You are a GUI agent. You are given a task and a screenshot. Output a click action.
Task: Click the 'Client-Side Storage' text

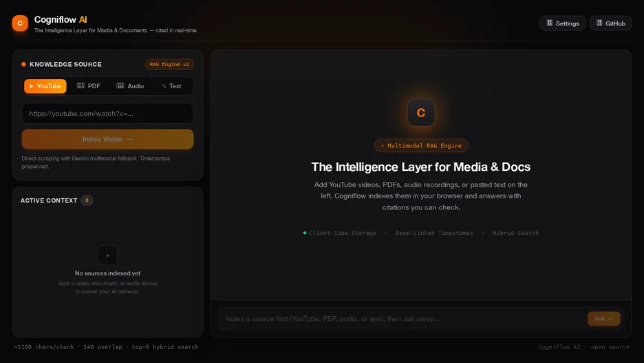[343, 233]
